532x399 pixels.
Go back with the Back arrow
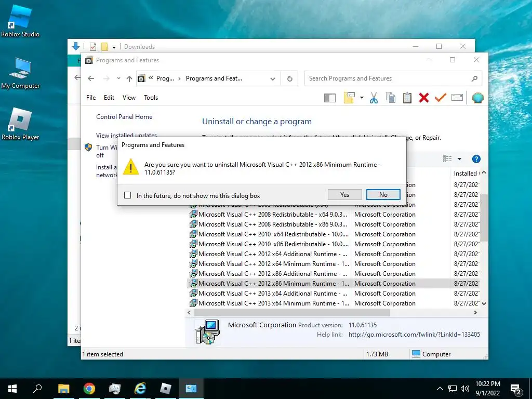coord(90,78)
